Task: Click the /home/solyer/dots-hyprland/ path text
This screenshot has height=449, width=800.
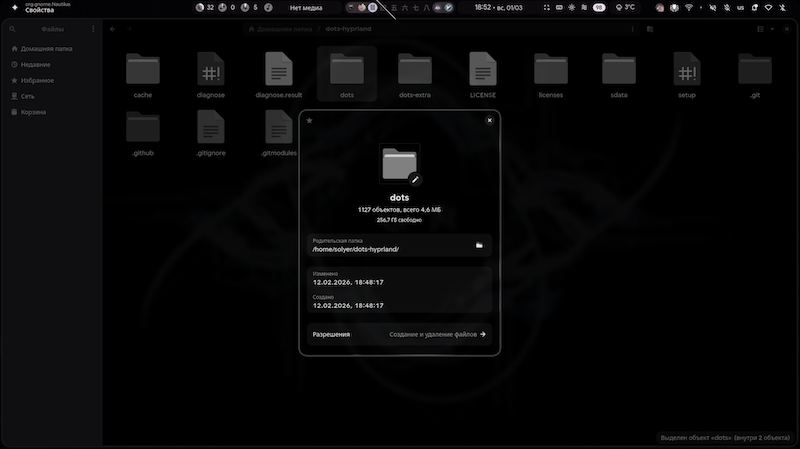Action: [x=356, y=250]
